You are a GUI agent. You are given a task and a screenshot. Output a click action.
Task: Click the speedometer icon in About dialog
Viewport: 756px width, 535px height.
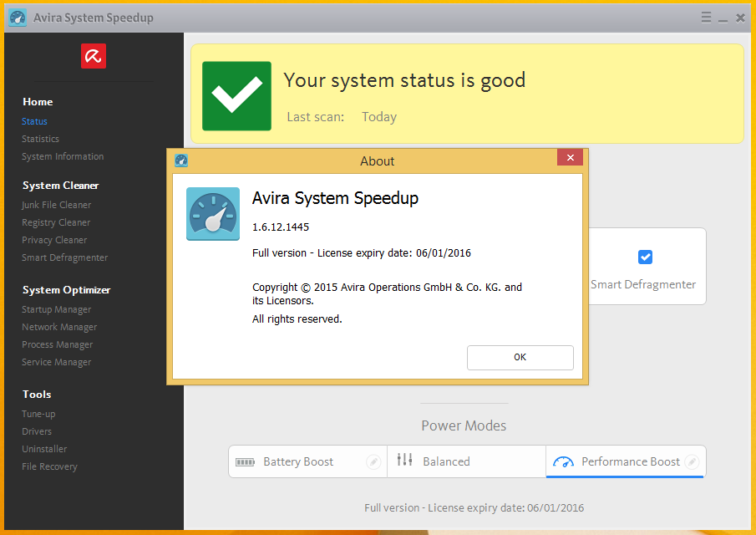(213, 214)
